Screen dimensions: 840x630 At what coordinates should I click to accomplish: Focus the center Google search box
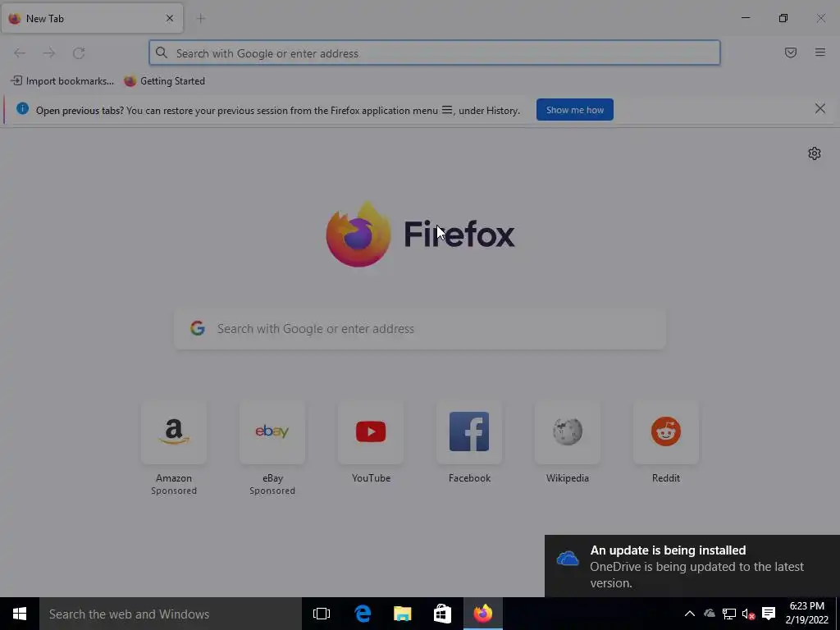(x=420, y=328)
